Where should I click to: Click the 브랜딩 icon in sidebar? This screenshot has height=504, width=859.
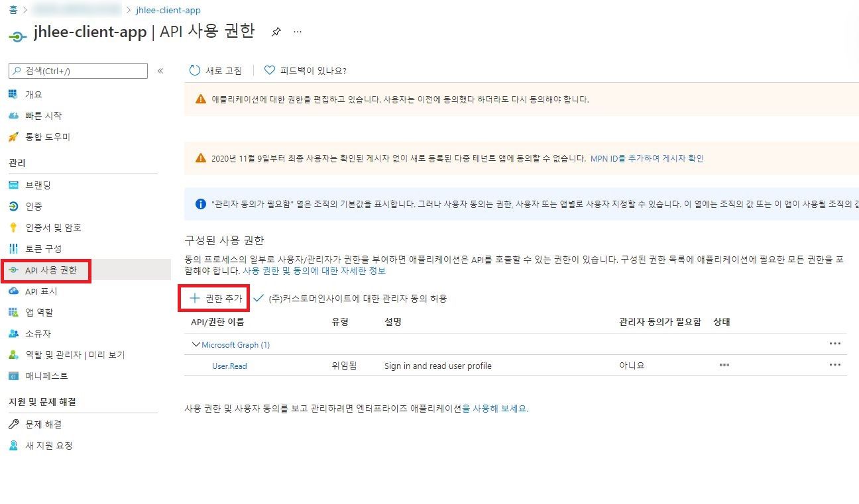click(13, 185)
